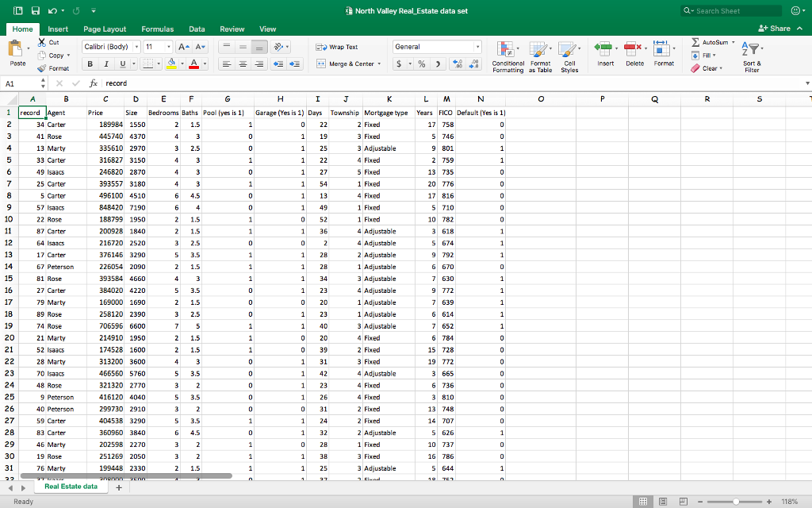
Task: Click the Sort & Filter icon
Action: point(751,49)
